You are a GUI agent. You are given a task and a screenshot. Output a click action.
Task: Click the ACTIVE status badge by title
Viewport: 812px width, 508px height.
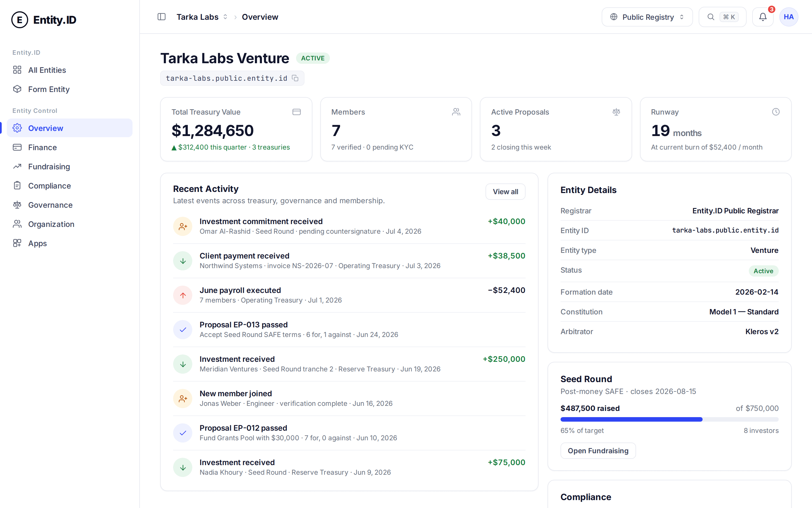(x=313, y=58)
